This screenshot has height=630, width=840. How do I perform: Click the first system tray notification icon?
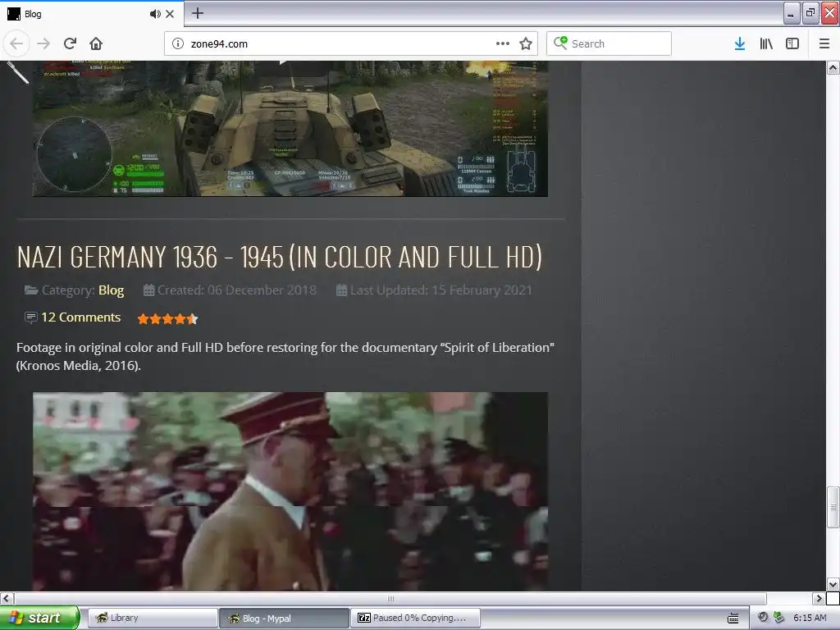tap(763, 618)
